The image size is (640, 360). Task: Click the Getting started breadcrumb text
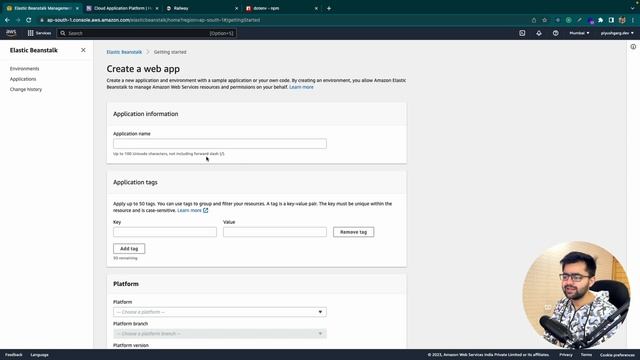pyautogui.click(x=170, y=52)
